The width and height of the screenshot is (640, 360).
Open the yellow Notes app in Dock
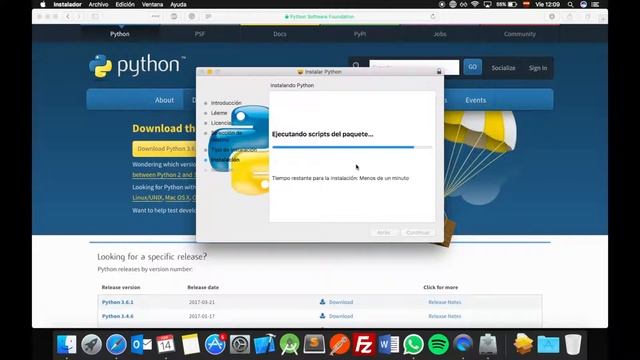191,344
